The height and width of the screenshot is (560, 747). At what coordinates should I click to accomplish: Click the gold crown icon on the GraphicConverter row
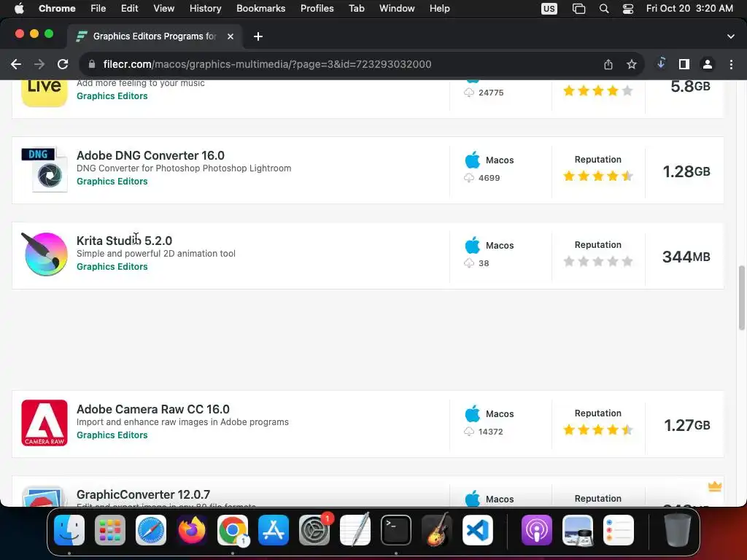[x=715, y=486]
